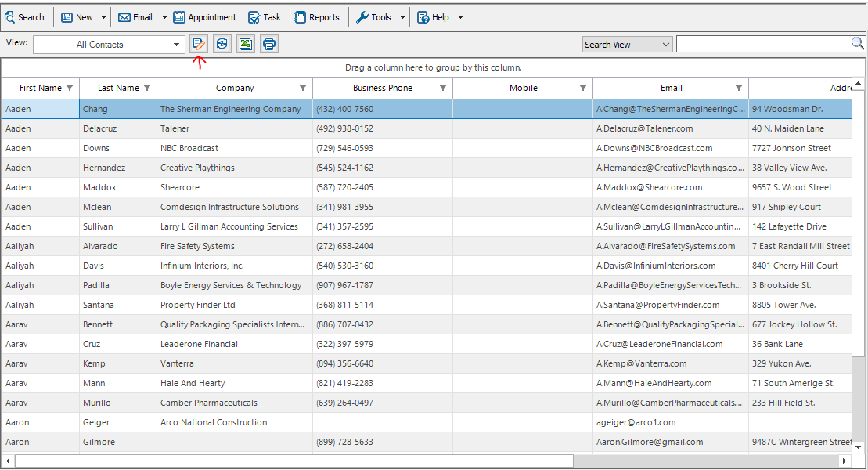Screen dimensions: 868x470
Task: Click the New contact toolbar button
Action: [x=77, y=17]
